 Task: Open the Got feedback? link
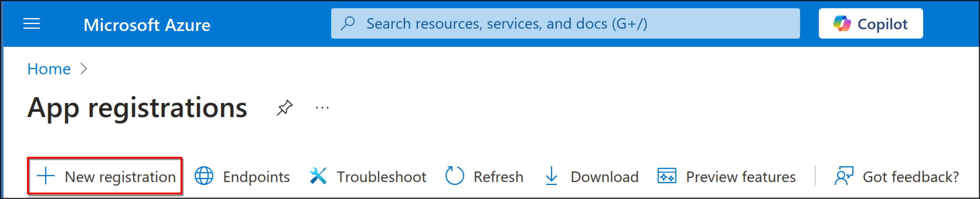click(x=910, y=177)
